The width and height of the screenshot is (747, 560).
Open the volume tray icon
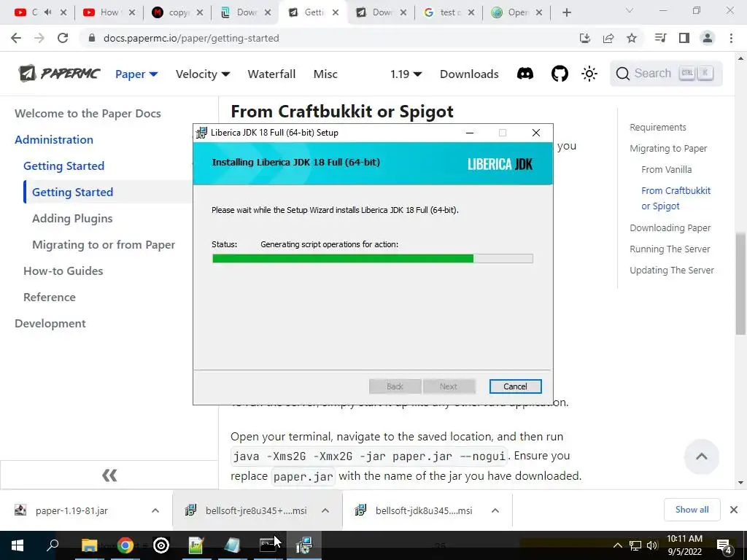(x=652, y=545)
